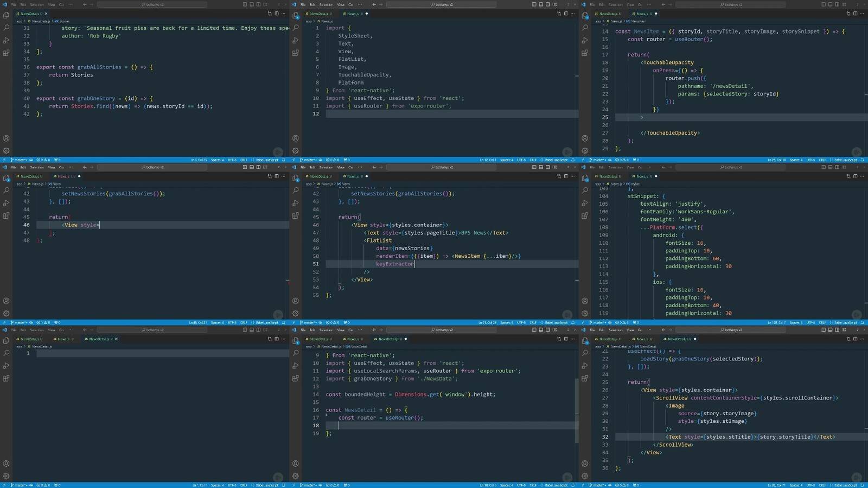Toggle Primary Side Bar in TouchableOpacity window
868x488 pixels.
point(824,4)
